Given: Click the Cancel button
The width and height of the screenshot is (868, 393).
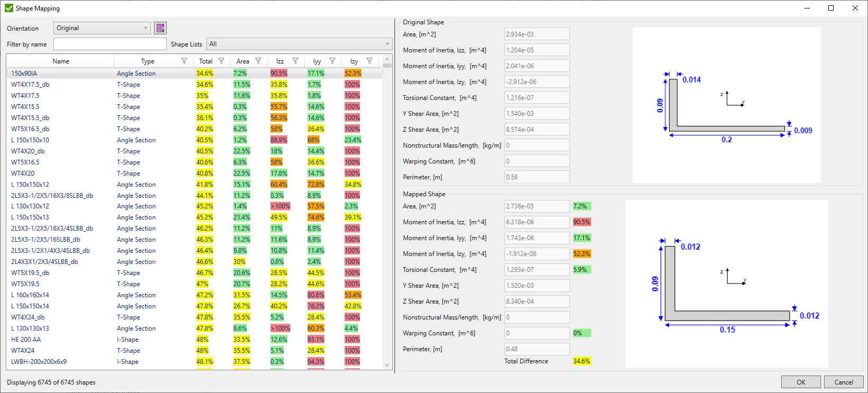Looking at the screenshot, I should (x=844, y=382).
